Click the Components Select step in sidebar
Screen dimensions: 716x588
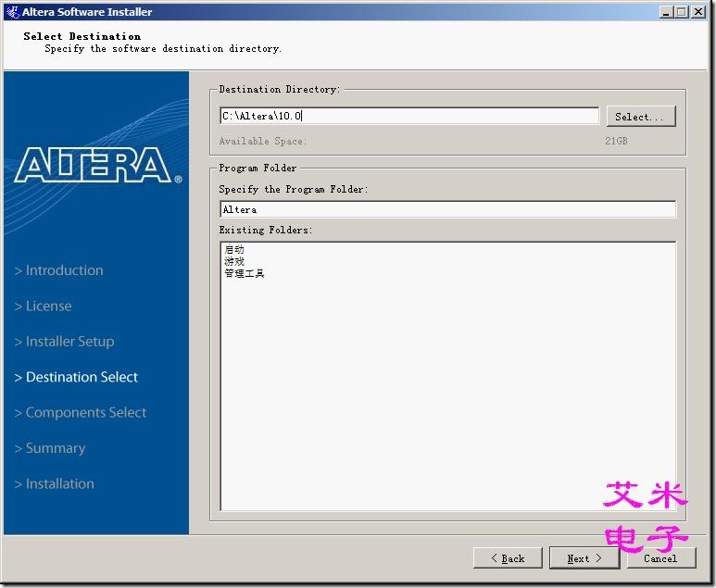[81, 413]
